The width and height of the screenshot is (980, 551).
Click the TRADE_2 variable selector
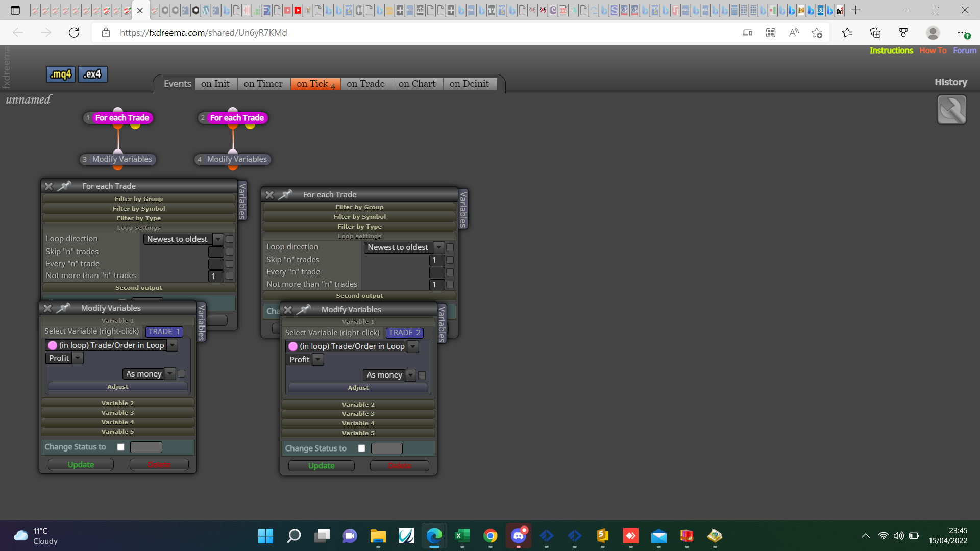pos(405,333)
